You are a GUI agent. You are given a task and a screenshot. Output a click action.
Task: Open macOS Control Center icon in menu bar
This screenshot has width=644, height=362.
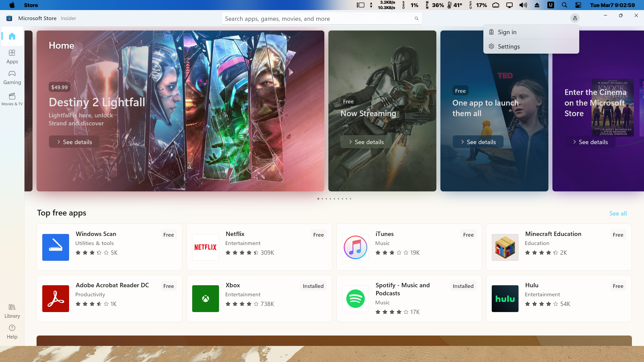pos(578,5)
